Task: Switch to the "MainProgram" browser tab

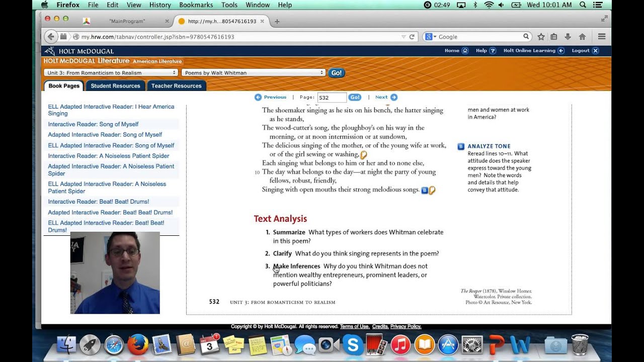Action: 127,22
